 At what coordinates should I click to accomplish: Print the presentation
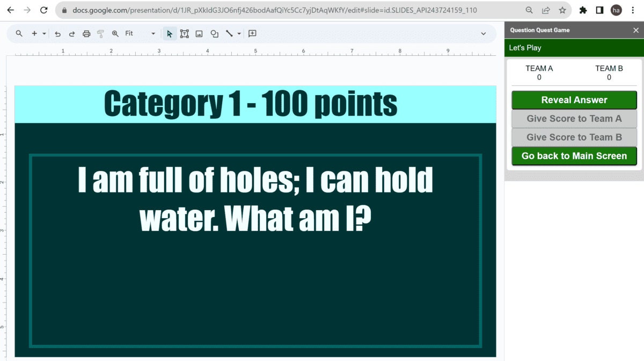[86, 33]
